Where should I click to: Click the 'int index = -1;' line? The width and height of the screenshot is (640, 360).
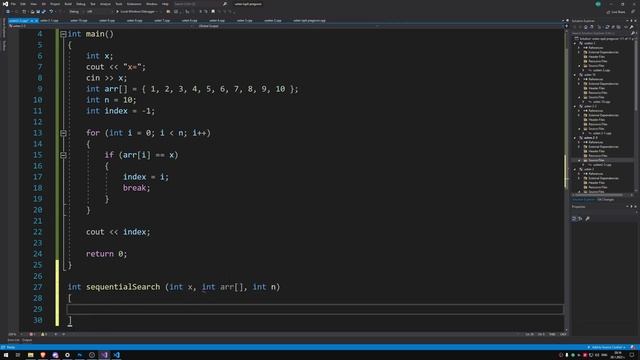(x=120, y=111)
